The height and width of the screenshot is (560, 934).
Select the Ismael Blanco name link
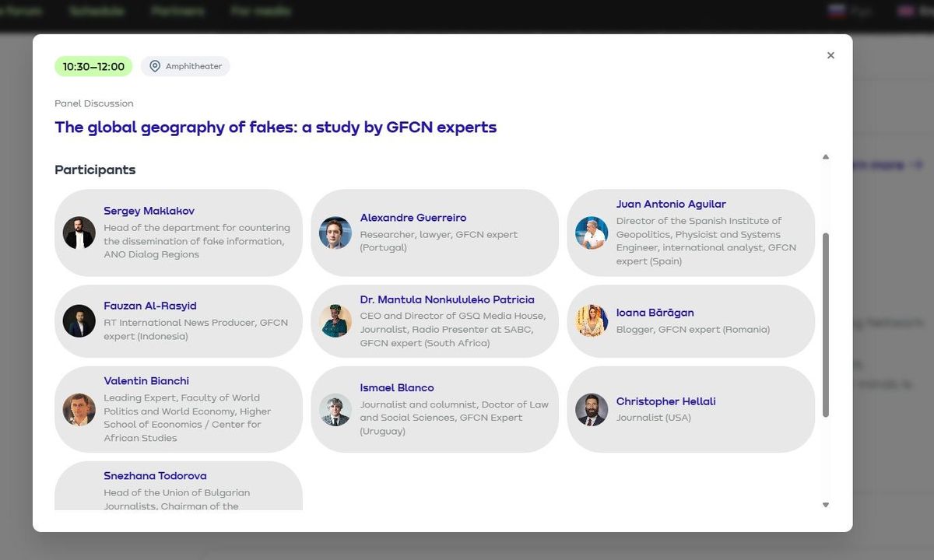pos(397,388)
